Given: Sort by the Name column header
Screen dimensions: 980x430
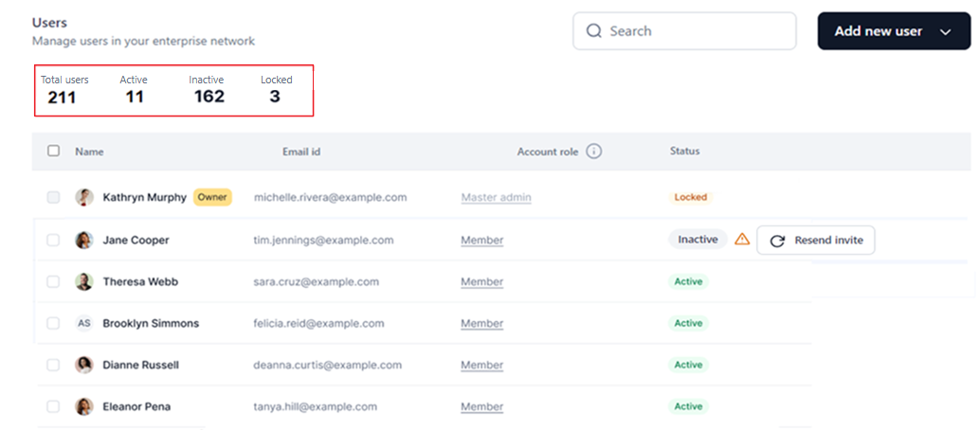Looking at the screenshot, I should click(x=89, y=152).
